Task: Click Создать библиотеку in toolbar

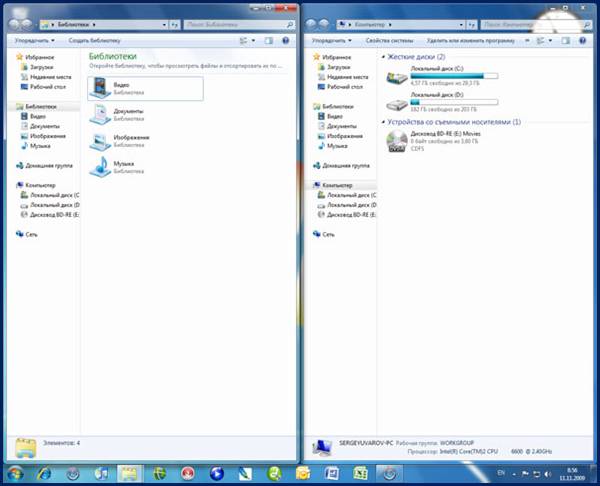Action: 95,40
